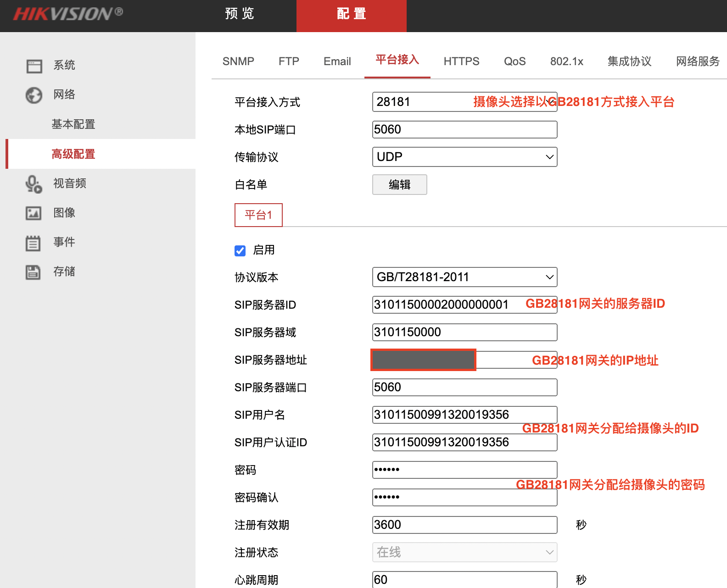Open 高级配置 in sidebar
The height and width of the screenshot is (588, 727).
pyautogui.click(x=73, y=154)
